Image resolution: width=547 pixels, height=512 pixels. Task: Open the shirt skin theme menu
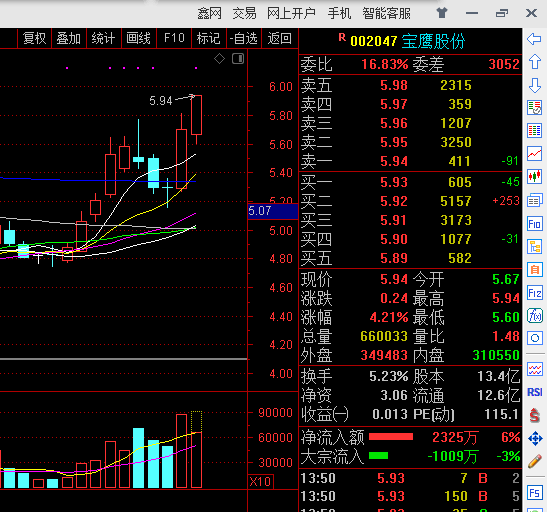tap(442, 13)
